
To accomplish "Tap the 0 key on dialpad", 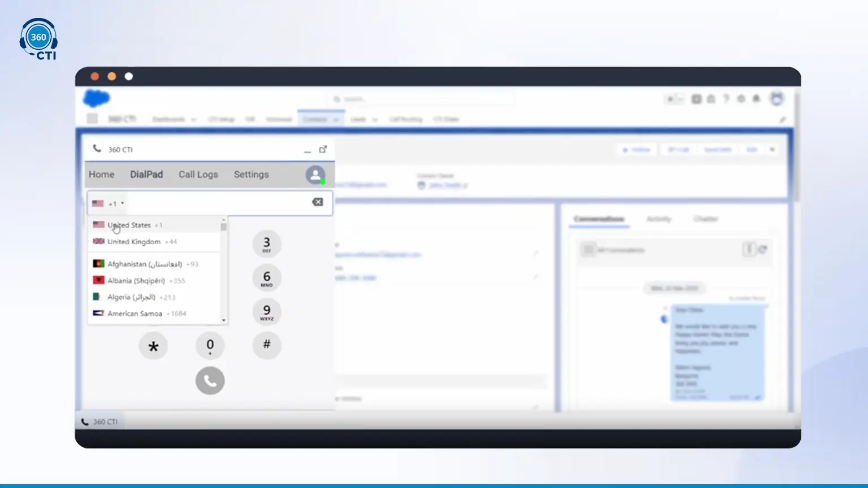I will click(x=210, y=345).
